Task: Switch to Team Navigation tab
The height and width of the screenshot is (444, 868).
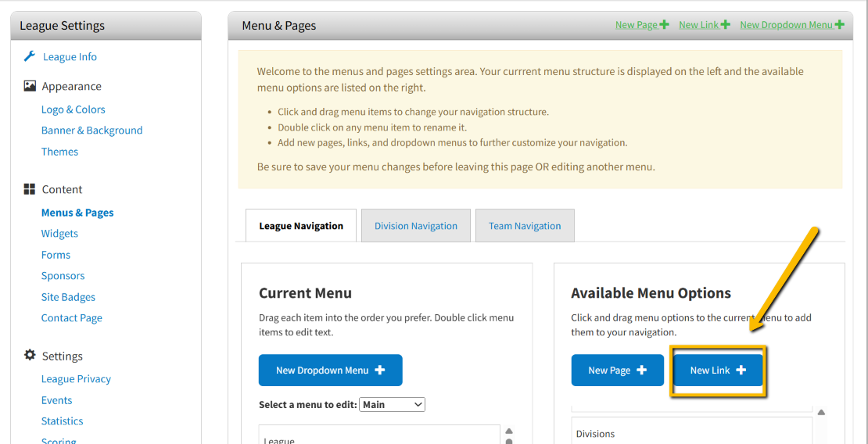Action: [x=525, y=226]
